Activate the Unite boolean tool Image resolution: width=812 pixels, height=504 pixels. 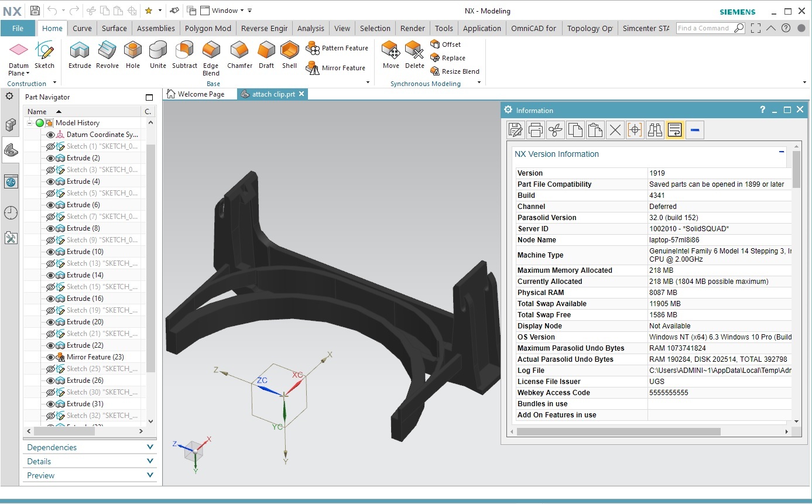pyautogui.click(x=158, y=55)
